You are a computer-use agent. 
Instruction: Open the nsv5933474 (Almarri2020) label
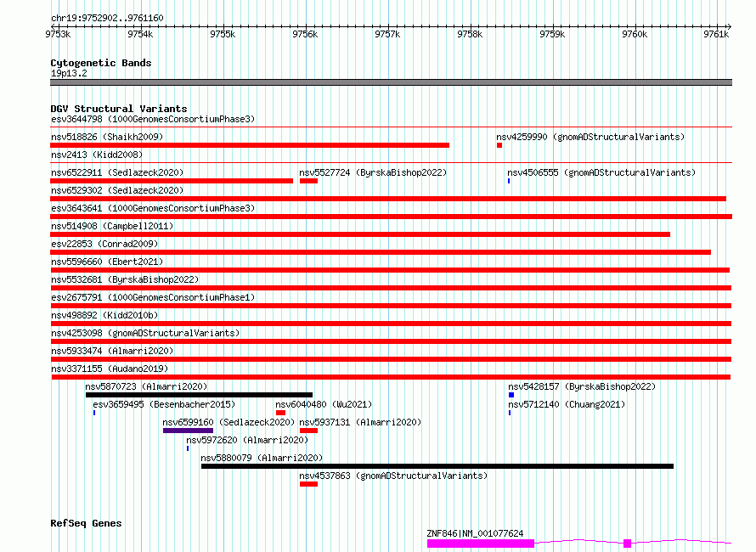coord(112,351)
